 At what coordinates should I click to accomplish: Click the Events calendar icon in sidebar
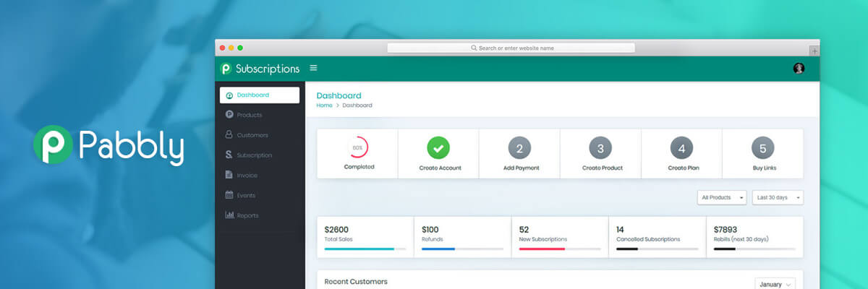coord(229,195)
